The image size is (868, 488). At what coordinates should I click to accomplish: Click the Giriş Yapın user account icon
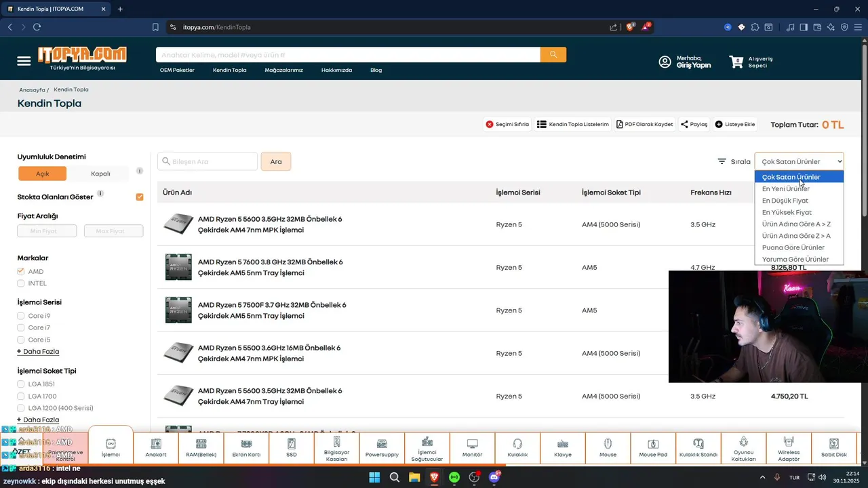(665, 62)
